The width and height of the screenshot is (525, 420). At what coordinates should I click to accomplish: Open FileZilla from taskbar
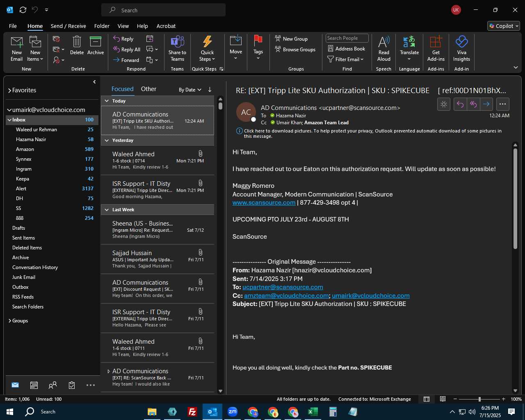[192, 412]
